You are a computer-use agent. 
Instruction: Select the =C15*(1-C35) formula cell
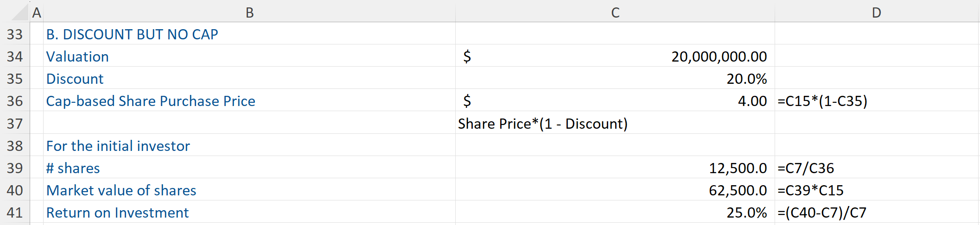822,101
